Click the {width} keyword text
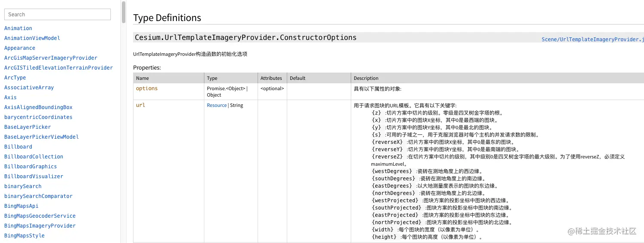 click(x=383, y=230)
